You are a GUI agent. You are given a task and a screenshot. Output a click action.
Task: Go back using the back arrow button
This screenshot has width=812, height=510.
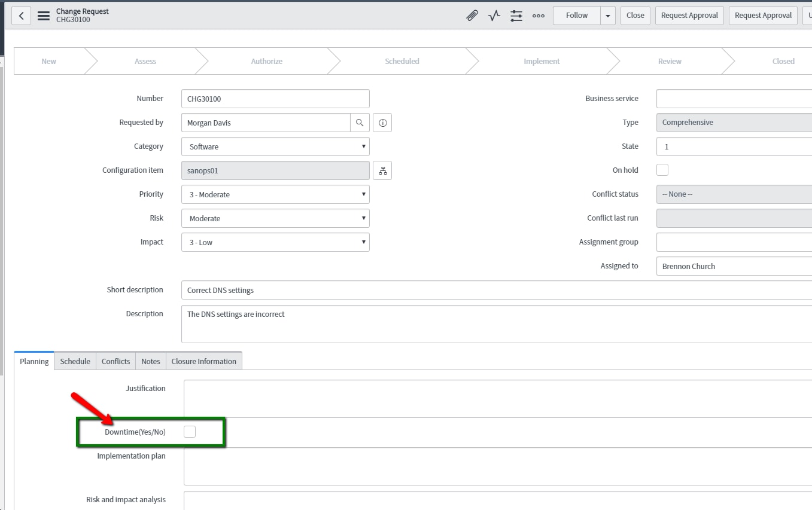tap(21, 16)
